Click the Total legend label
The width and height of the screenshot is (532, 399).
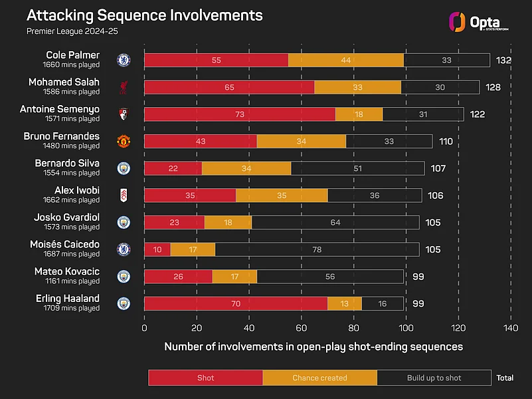505,378
